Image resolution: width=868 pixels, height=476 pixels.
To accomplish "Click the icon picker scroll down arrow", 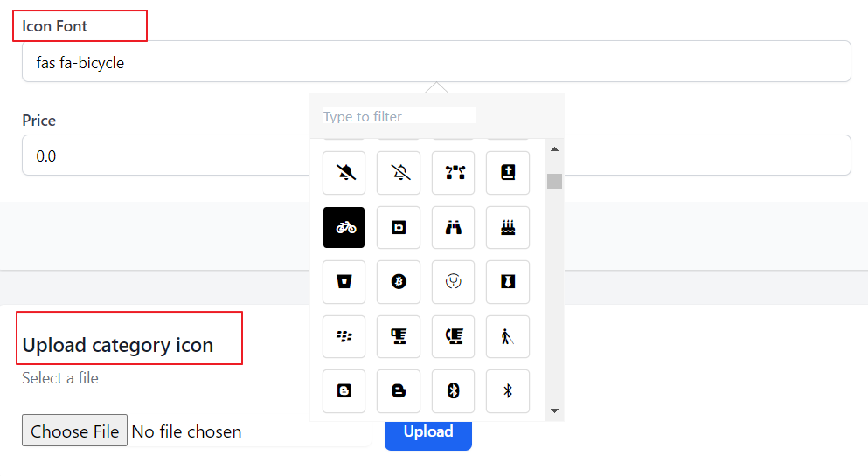I will pos(555,410).
